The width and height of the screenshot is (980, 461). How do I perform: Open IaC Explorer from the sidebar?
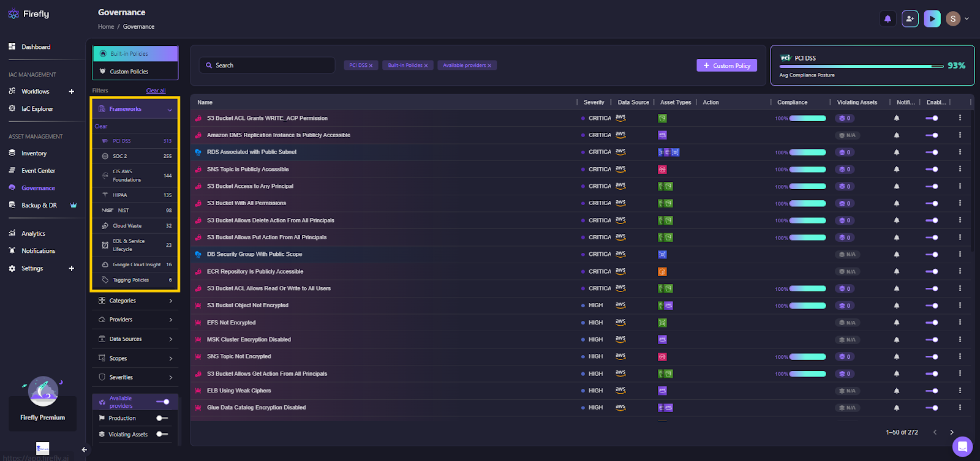click(37, 109)
